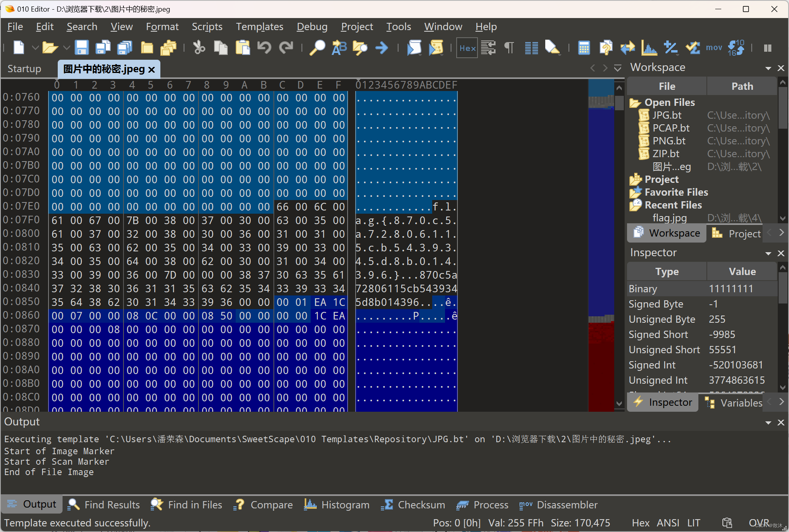Click the Compare Files toolbar icon
The image size is (789, 532).
point(606,48)
